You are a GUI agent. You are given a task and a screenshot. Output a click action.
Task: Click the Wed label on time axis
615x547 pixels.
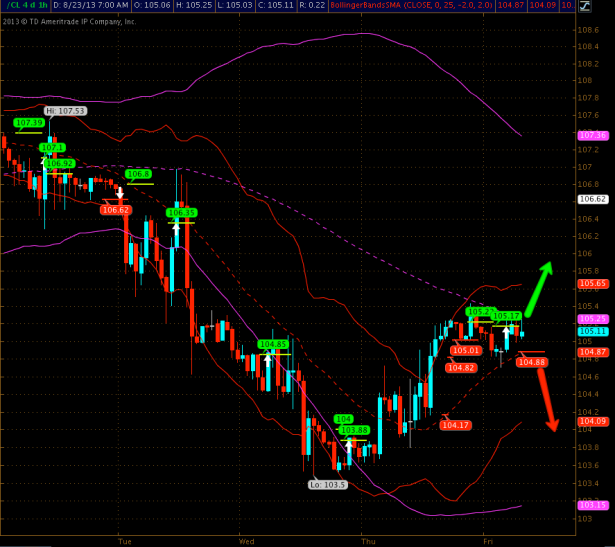(247, 538)
